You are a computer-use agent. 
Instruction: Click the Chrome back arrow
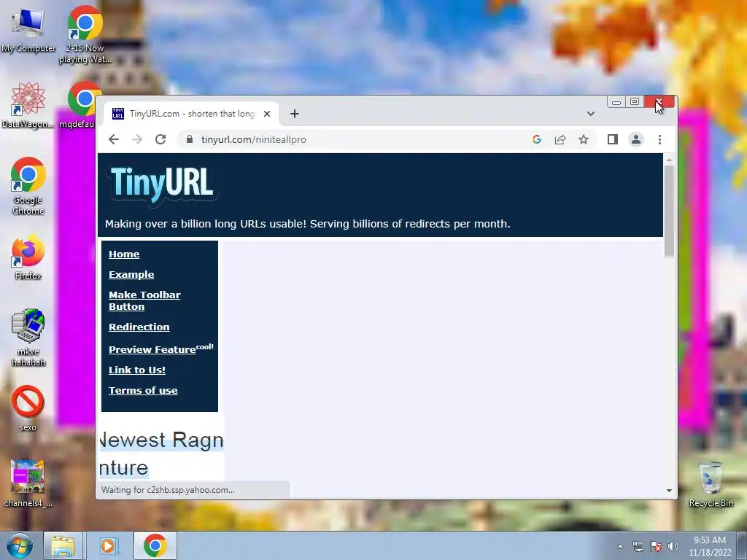coord(113,139)
